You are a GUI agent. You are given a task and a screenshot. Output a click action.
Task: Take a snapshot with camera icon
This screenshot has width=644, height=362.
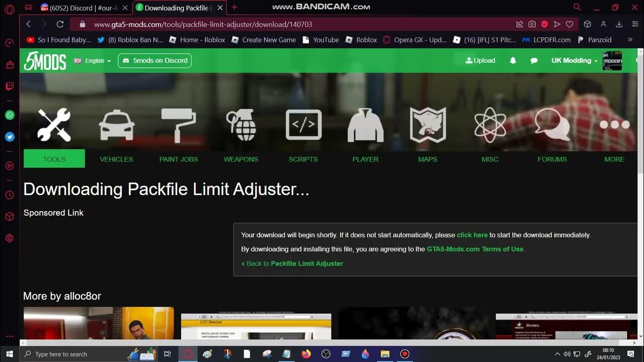coord(532,24)
